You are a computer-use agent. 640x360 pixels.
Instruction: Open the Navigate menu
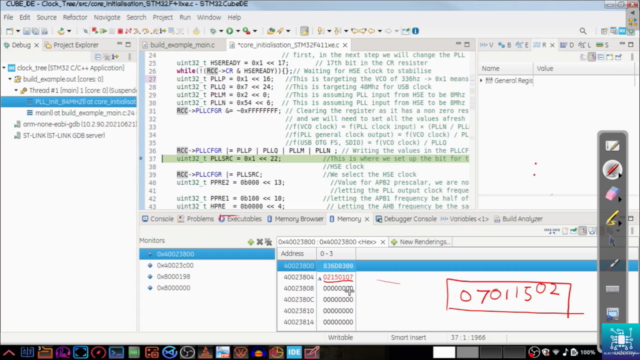click(107, 18)
